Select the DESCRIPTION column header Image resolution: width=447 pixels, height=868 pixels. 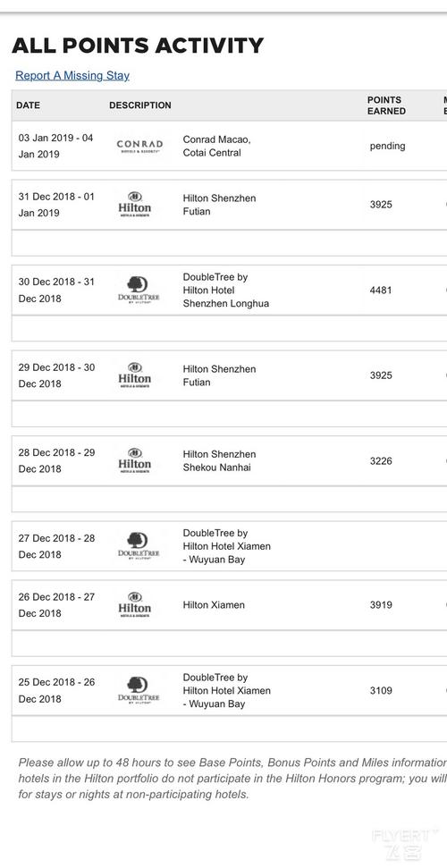point(140,105)
